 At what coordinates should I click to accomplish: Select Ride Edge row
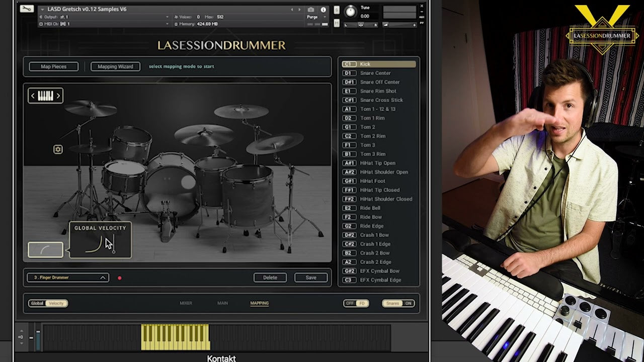pos(379,226)
